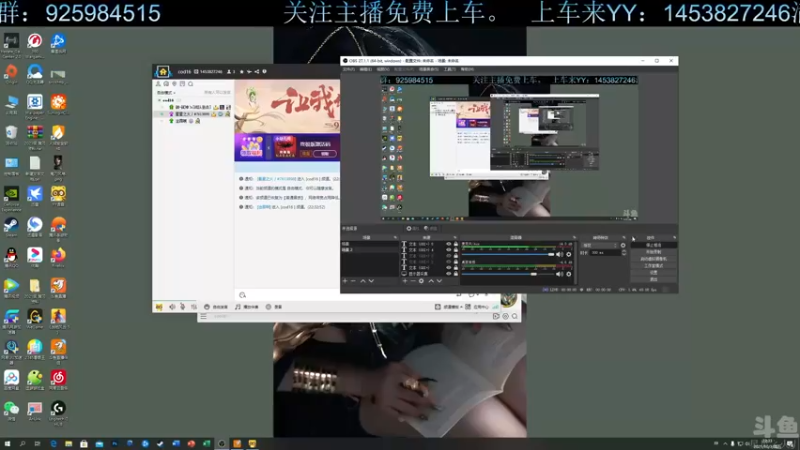Click the share icon in YY header
The width and height of the screenshot is (800, 450).
point(257,71)
